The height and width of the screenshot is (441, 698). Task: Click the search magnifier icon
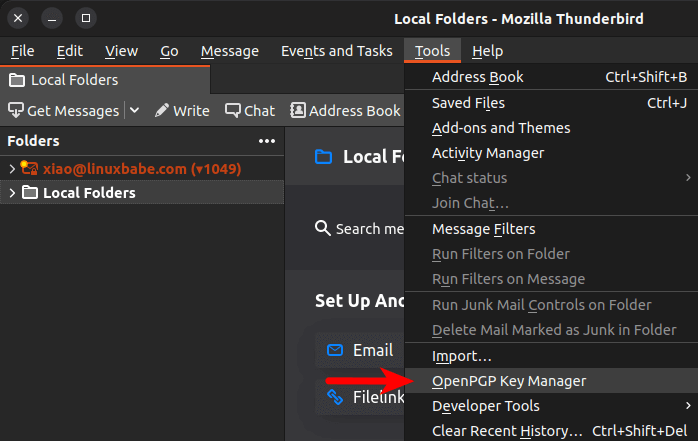point(322,228)
